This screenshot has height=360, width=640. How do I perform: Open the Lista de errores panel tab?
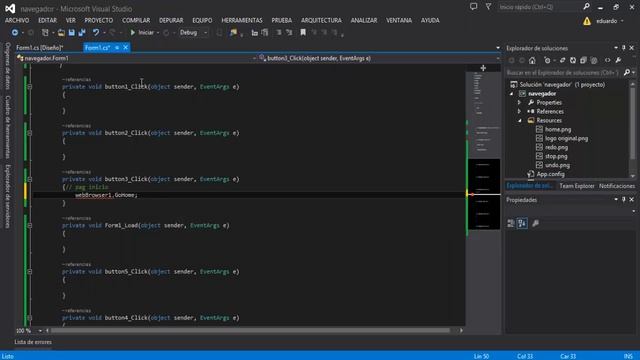(33, 342)
